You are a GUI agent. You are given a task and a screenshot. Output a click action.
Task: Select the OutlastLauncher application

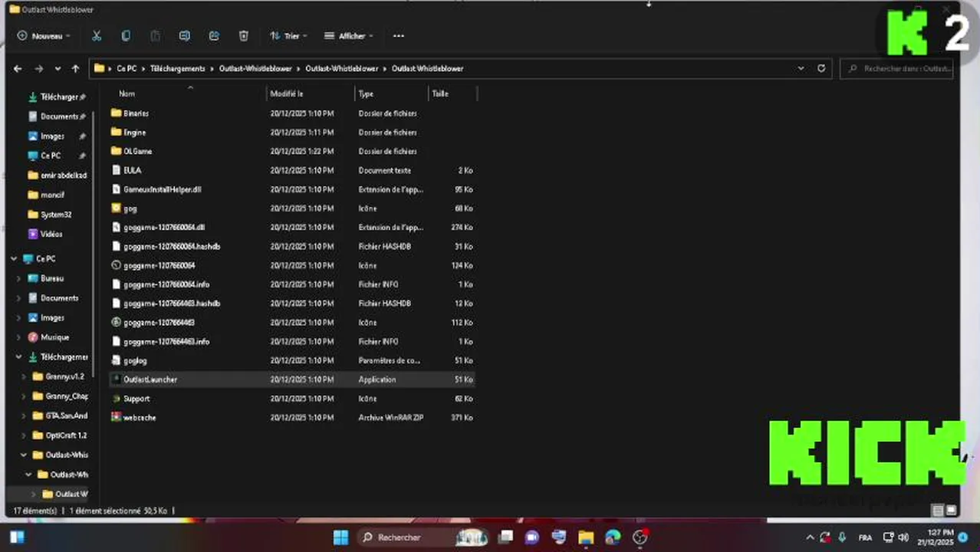pyautogui.click(x=291, y=379)
